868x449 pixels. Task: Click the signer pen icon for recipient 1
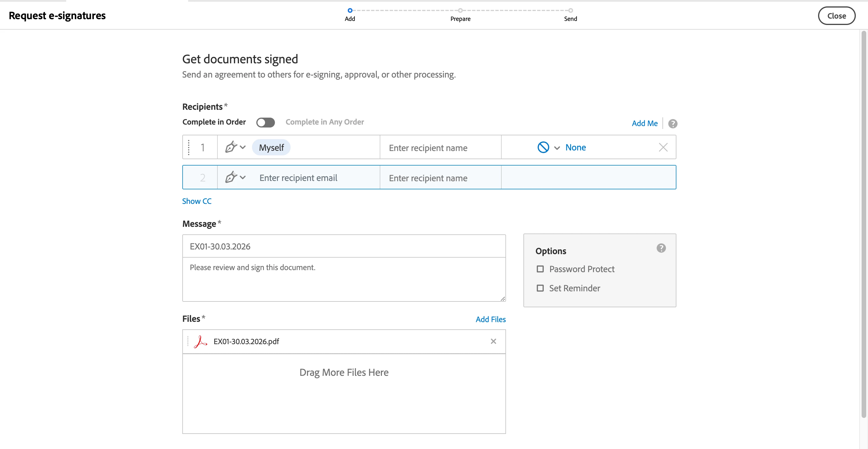pyautogui.click(x=231, y=147)
